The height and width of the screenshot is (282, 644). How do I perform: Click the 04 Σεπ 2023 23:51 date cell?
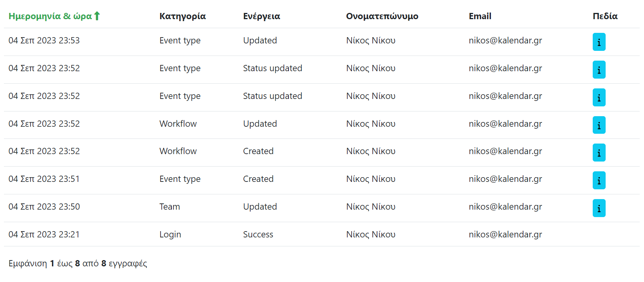click(44, 179)
